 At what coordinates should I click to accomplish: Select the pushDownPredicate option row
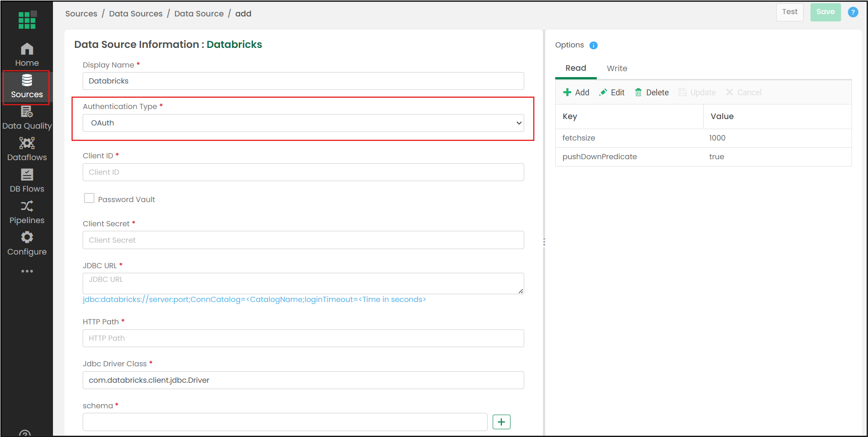point(703,156)
